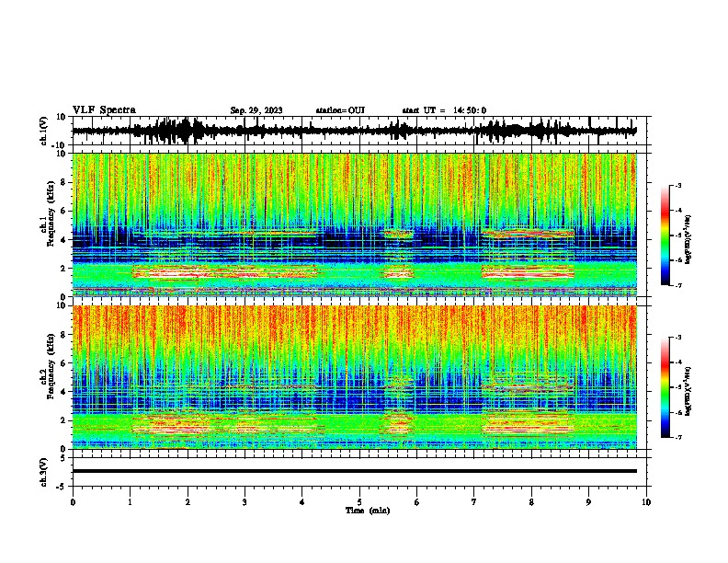Viewport: 728px width, 563px height.
Task: Click the "station=OUI" header label
Action: tap(340, 110)
